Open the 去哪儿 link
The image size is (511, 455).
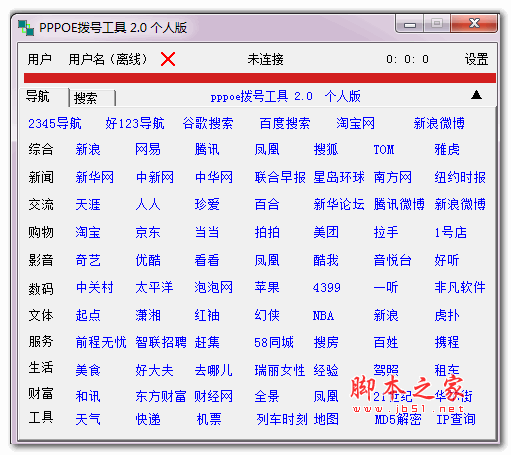click(213, 370)
